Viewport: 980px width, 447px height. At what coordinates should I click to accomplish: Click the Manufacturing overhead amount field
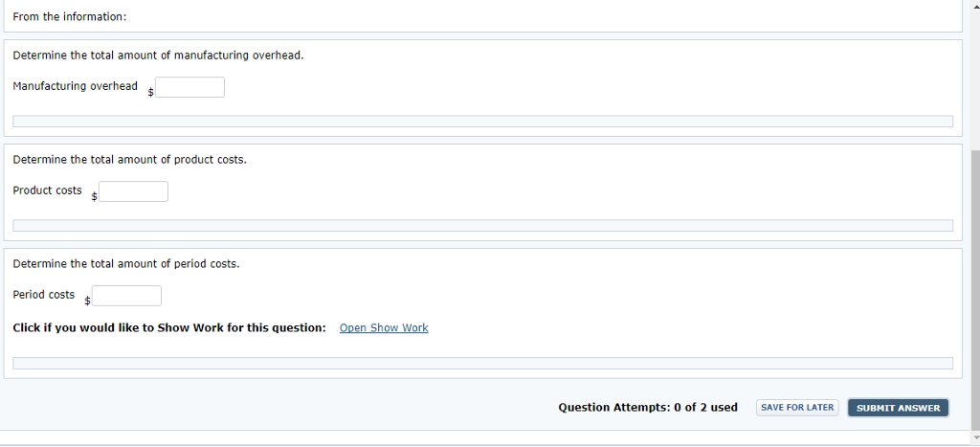pyautogui.click(x=190, y=87)
